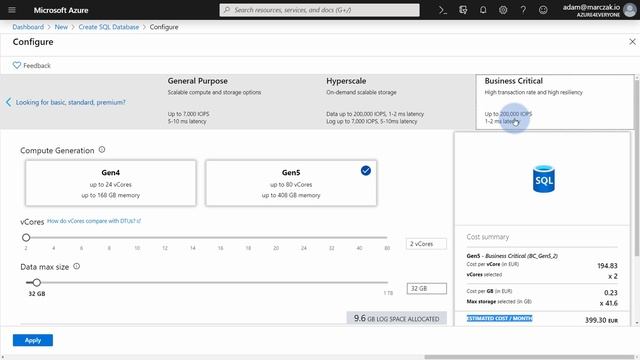Click the Apply button

coord(33,340)
